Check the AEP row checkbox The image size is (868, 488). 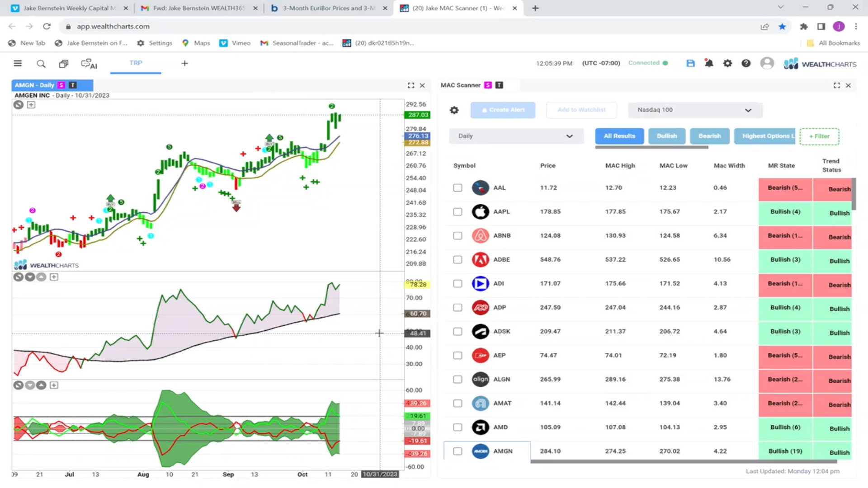tap(458, 355)
